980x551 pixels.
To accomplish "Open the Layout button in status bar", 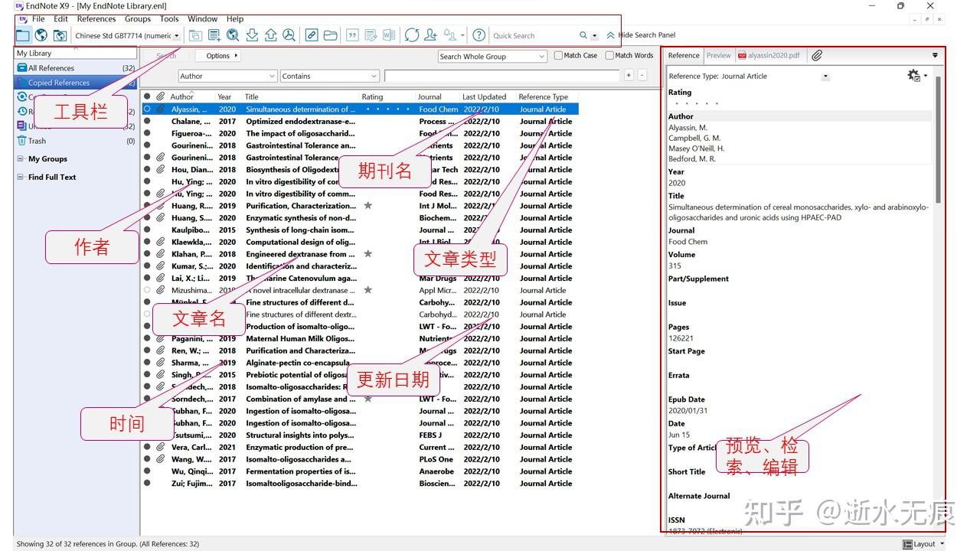I will pos(924,544).
